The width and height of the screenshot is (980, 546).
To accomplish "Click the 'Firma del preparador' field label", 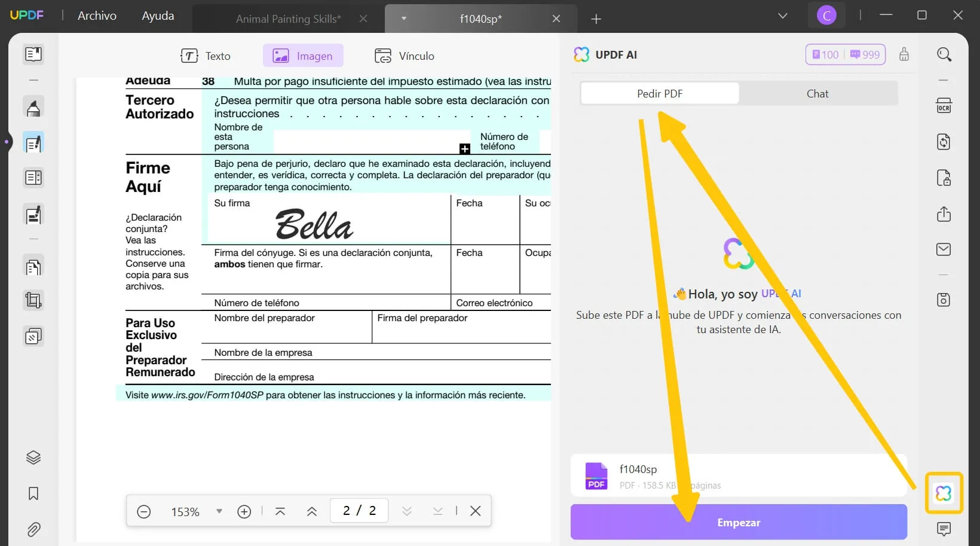I will tap(422, 318).
